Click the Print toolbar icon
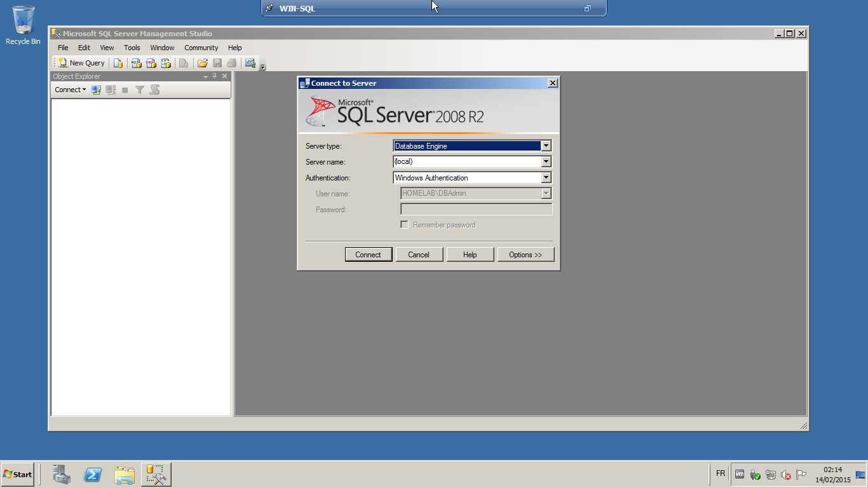Image resolution: width=868 pixels, height=488 pixels. [x=232, y=63]
